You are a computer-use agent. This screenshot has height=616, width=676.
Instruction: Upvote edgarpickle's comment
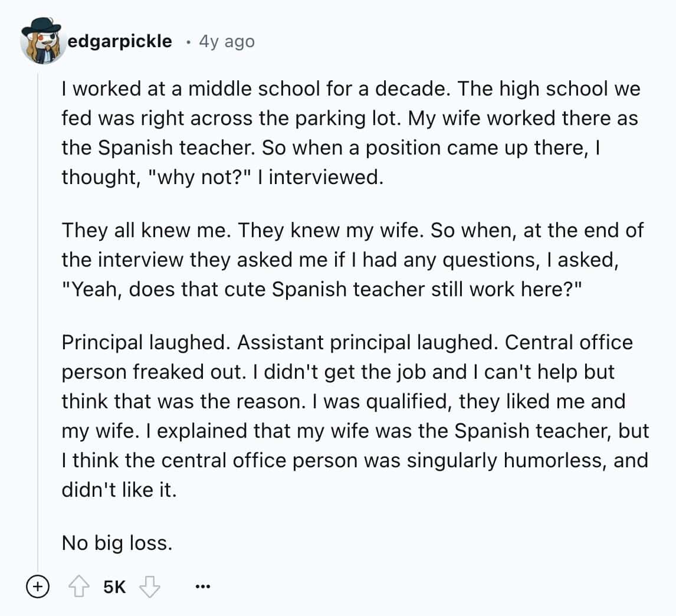coord(78,586)
